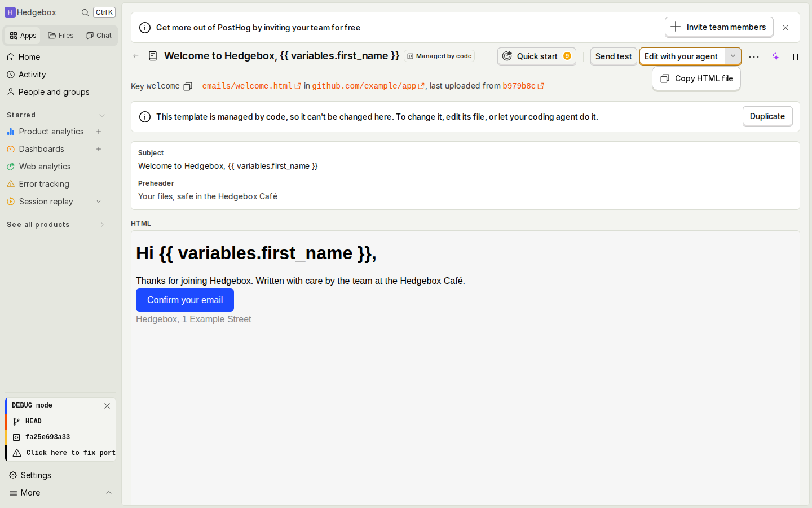Open the search magnifier icon
The height and width of the screenshot is (508, 812).
(85, 12)
